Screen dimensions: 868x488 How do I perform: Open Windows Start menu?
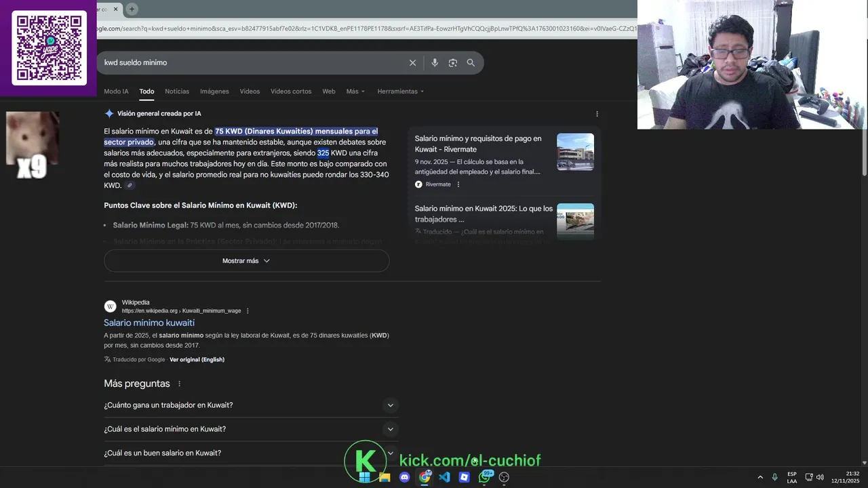point(365,477)
